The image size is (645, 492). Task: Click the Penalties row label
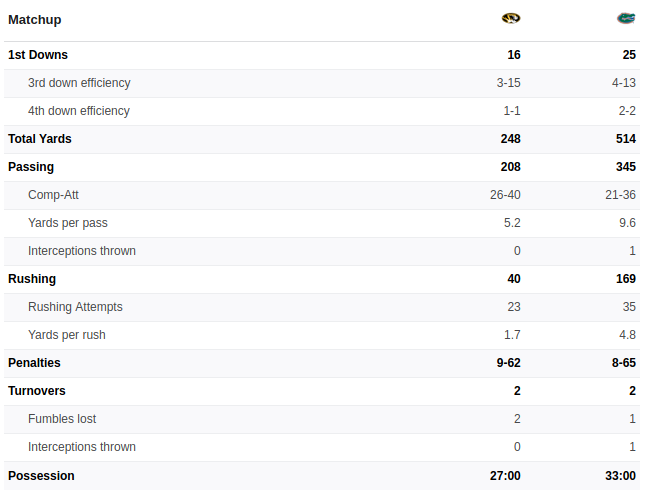click(34, 363)
